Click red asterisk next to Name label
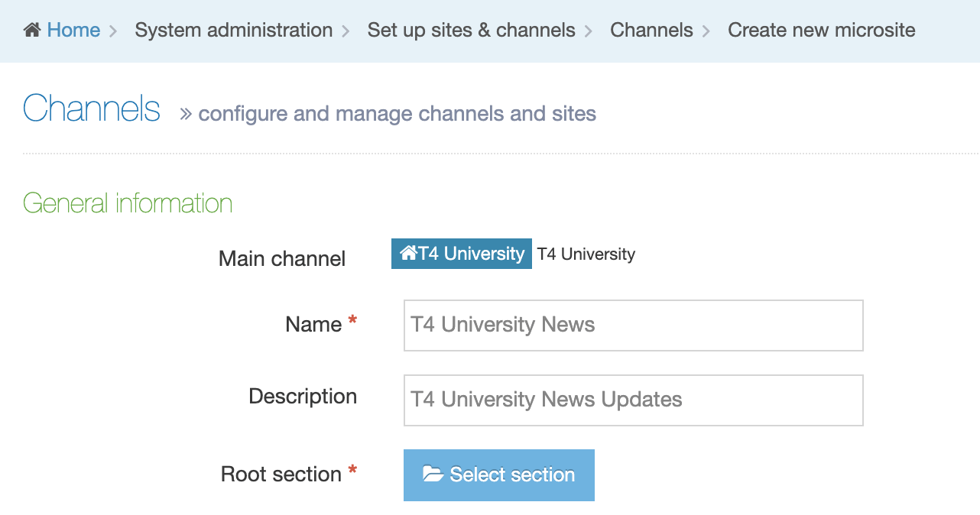 352,323
